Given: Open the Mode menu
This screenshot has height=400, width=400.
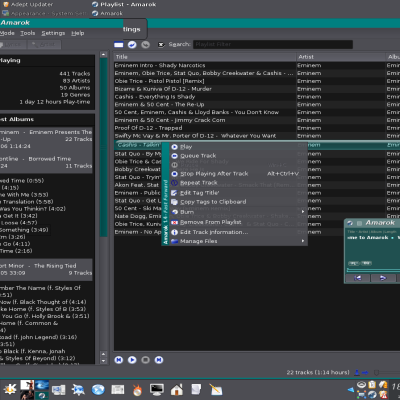Looking at the screenshot, I should tap(7, 33).
